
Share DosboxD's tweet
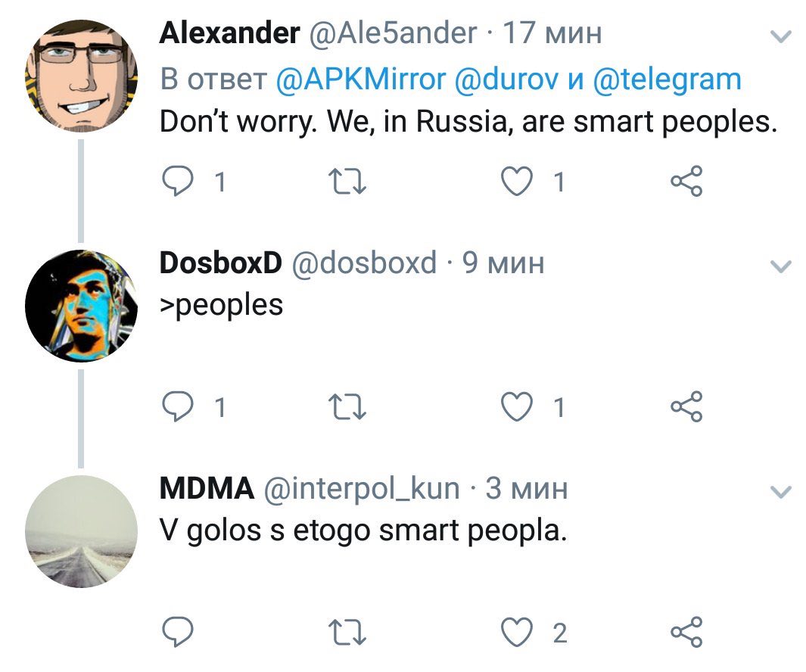[687, 408]
